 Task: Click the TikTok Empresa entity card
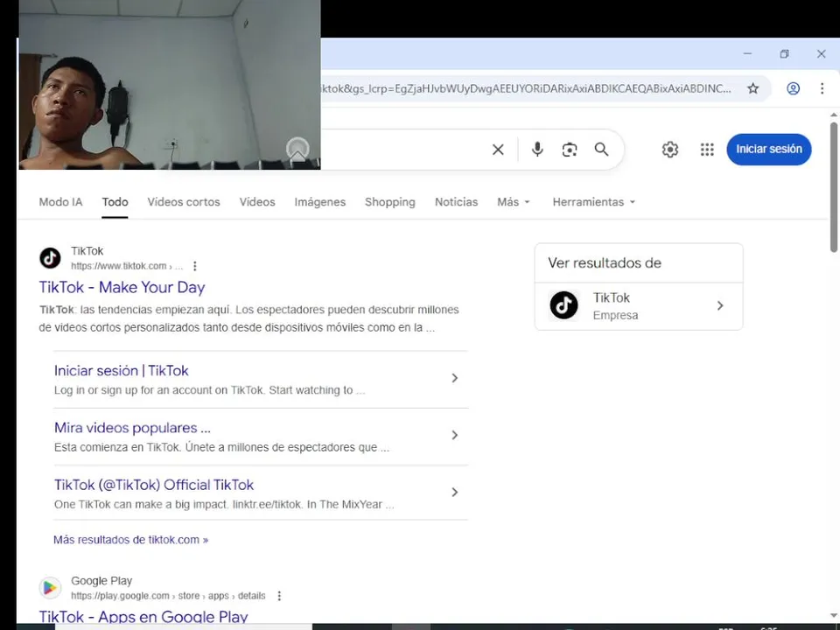639,306
